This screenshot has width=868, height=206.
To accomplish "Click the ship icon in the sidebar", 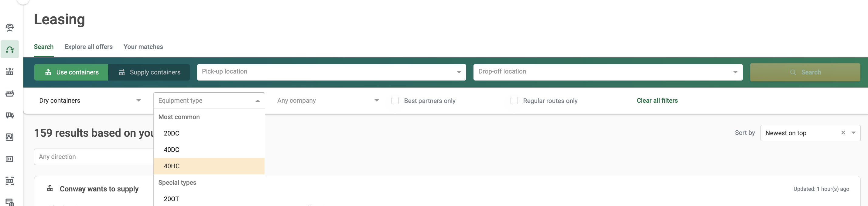I will coord(10,93).
